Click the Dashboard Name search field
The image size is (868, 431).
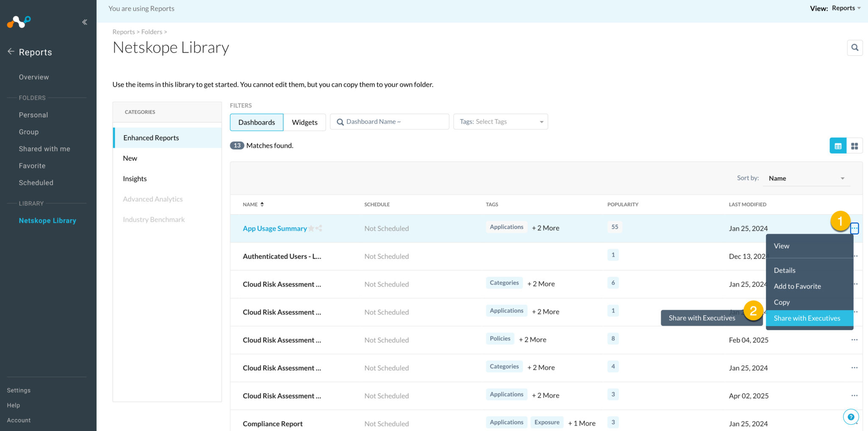point(389,121)
